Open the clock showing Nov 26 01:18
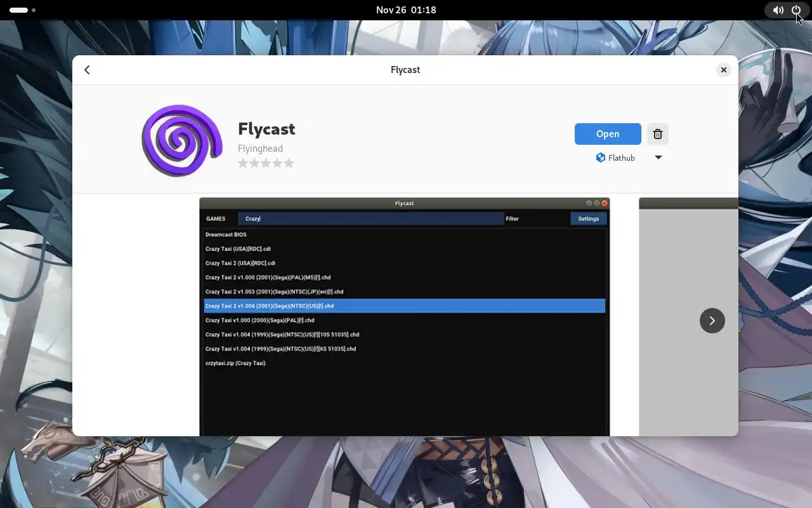 (x=406, y=10)
